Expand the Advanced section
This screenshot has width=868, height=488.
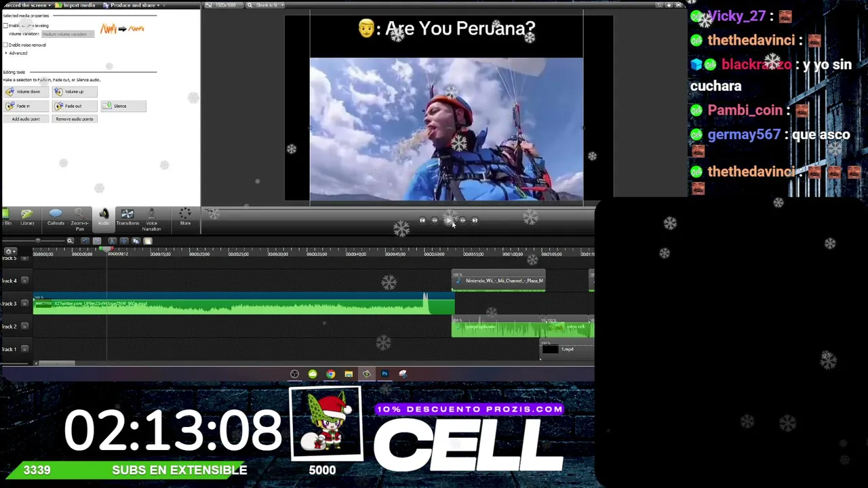16,53
